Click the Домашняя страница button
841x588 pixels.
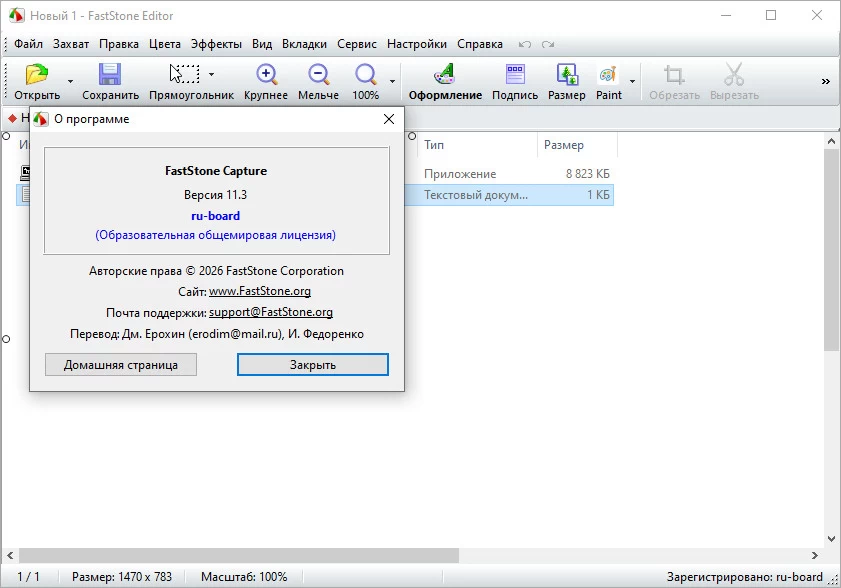coord(121,365)
